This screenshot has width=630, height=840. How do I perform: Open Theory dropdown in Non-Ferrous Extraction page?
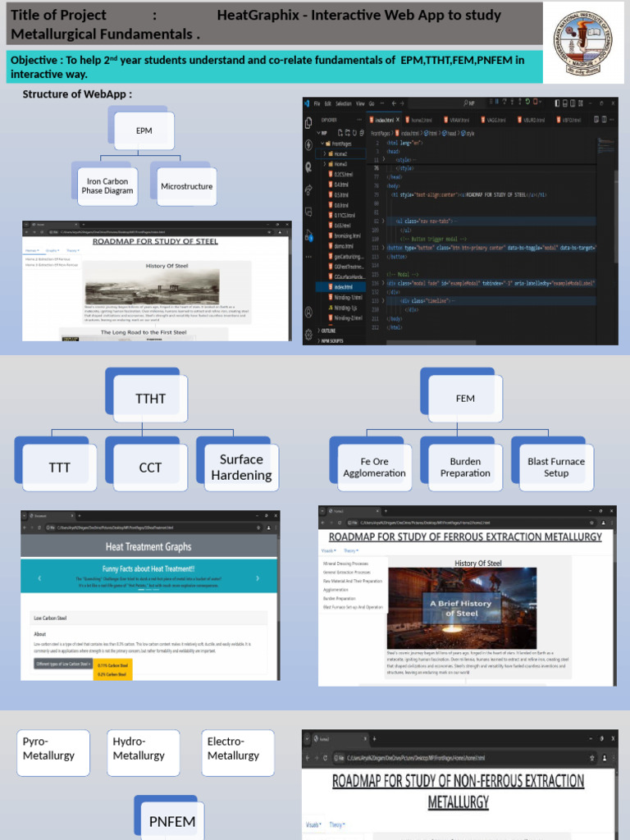click(336, 824)
